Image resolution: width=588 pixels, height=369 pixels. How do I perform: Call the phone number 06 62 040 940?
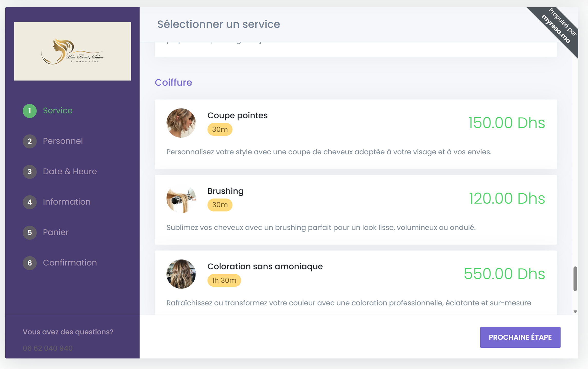pyautogui.click(x=48, y=348)
